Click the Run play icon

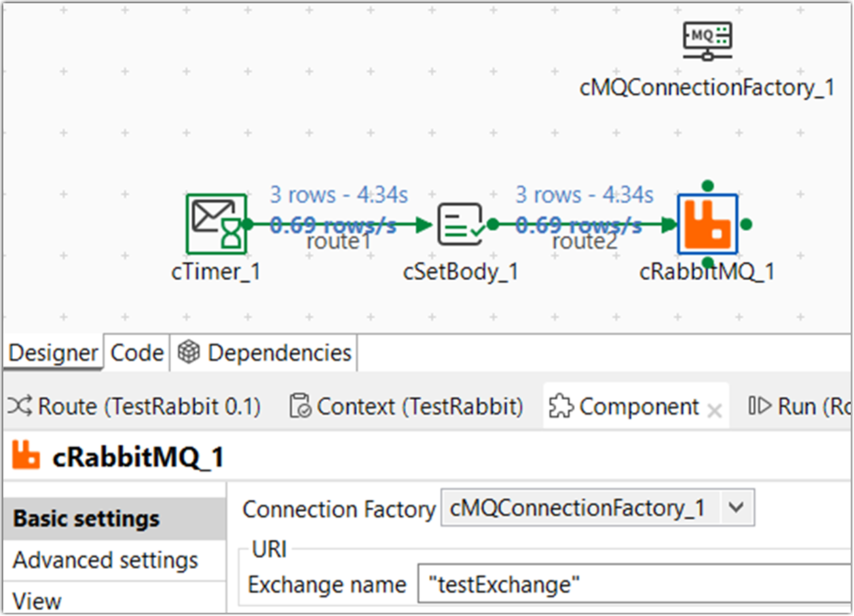tap(760, 407)
